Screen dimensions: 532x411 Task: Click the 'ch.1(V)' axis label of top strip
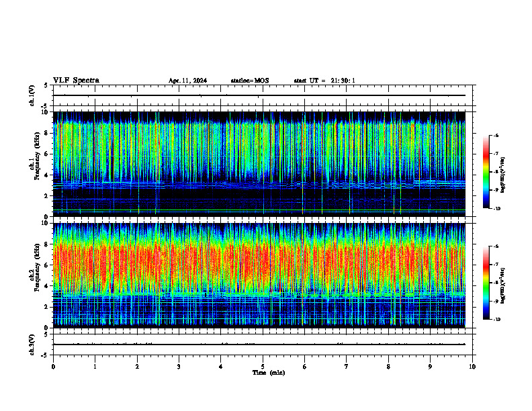pyautogui.click(x=32, y=95)
